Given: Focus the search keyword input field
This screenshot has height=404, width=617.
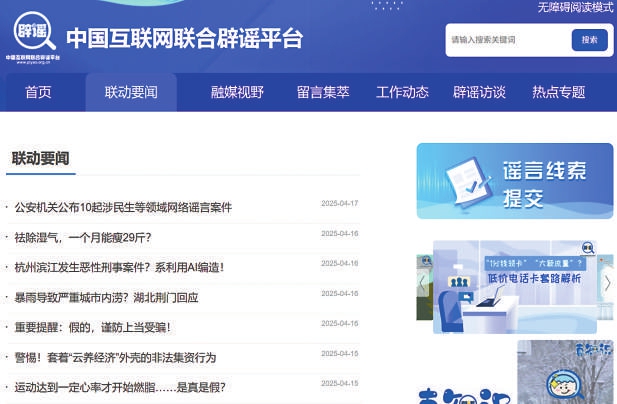Looking at the screenshot, I should [505, 40].
